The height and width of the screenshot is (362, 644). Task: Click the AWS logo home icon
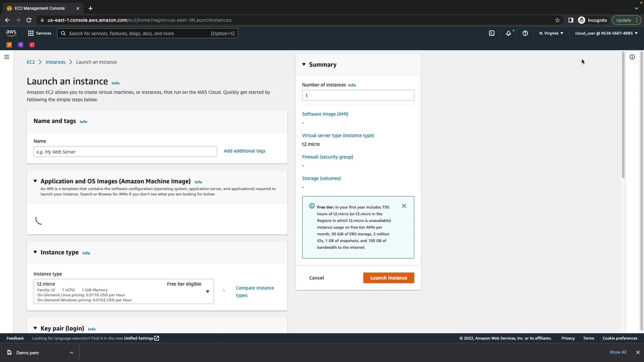point(11,33)
